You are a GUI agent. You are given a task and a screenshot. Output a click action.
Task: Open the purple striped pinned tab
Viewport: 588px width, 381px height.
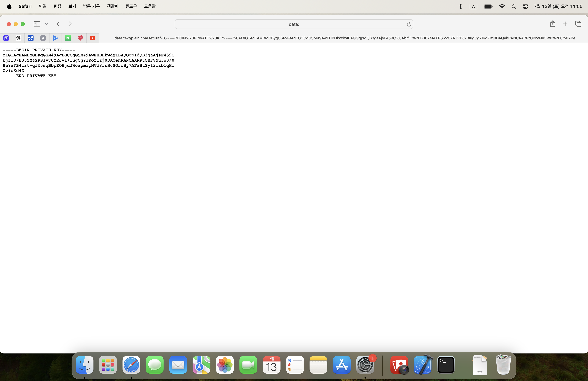point(6,38)
